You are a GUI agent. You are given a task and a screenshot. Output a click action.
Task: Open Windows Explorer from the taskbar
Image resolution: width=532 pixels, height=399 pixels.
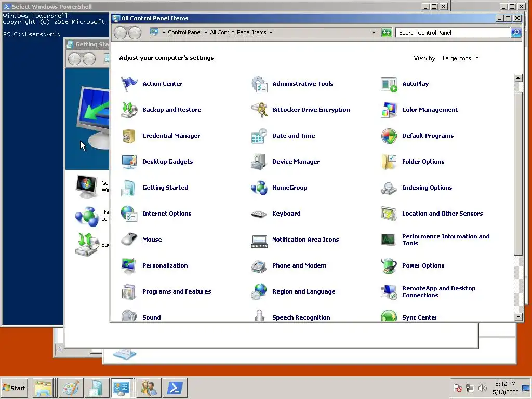(44, 388)
